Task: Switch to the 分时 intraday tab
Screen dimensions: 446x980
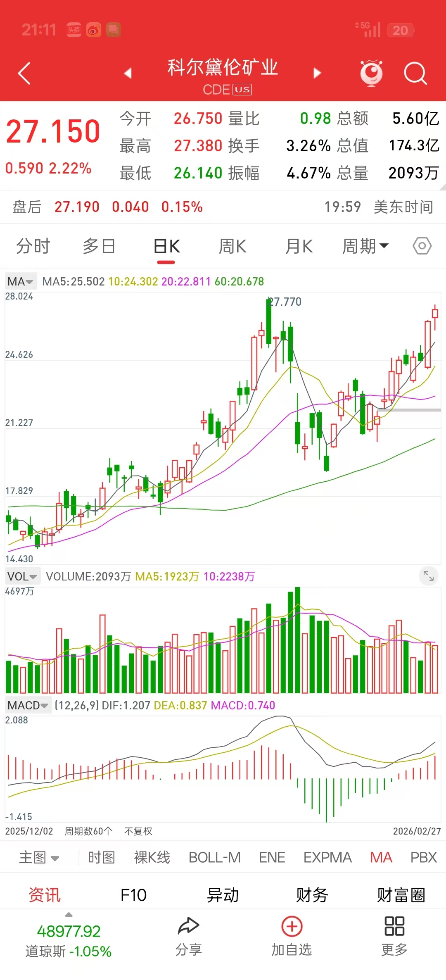Action: (x=33, y=247)
